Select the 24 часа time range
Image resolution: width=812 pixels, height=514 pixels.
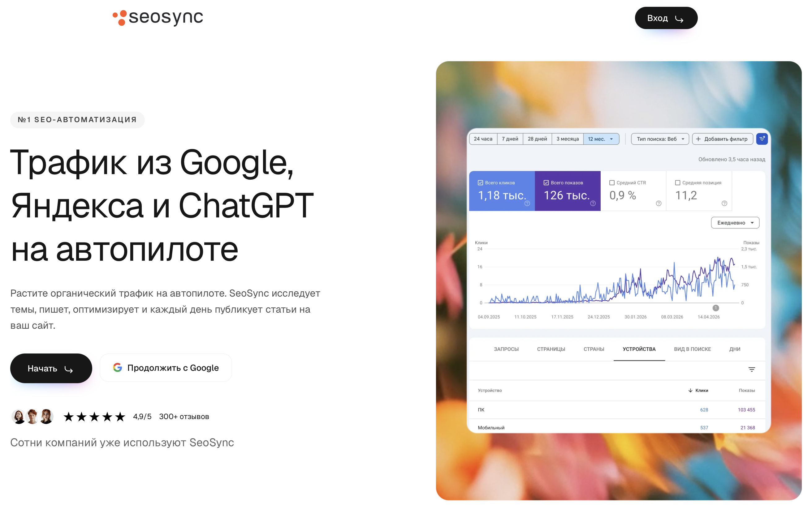coord(483,139)
